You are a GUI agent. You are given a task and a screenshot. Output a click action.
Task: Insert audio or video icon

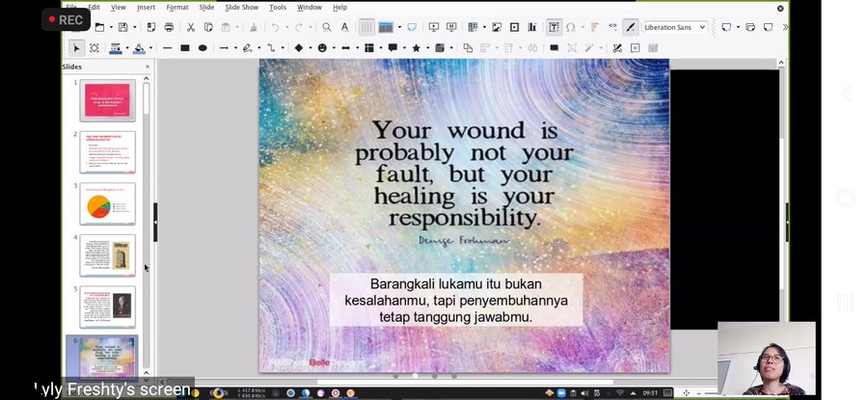(x=514, y=27)
